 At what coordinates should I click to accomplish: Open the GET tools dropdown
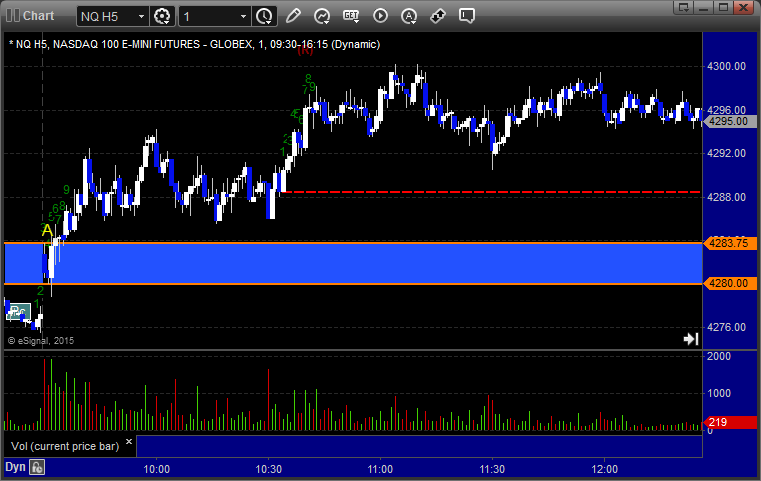(351, 16)
